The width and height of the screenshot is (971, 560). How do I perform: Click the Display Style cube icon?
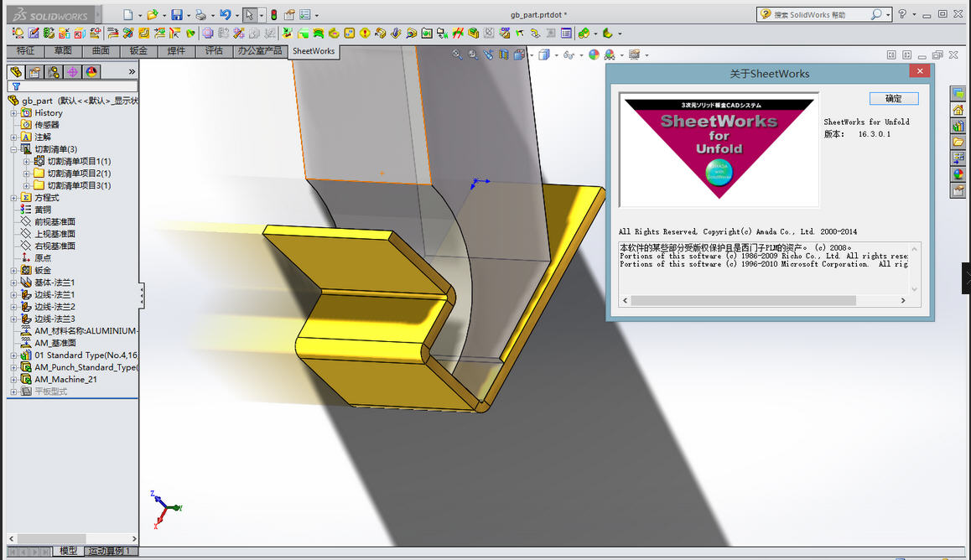543,54
